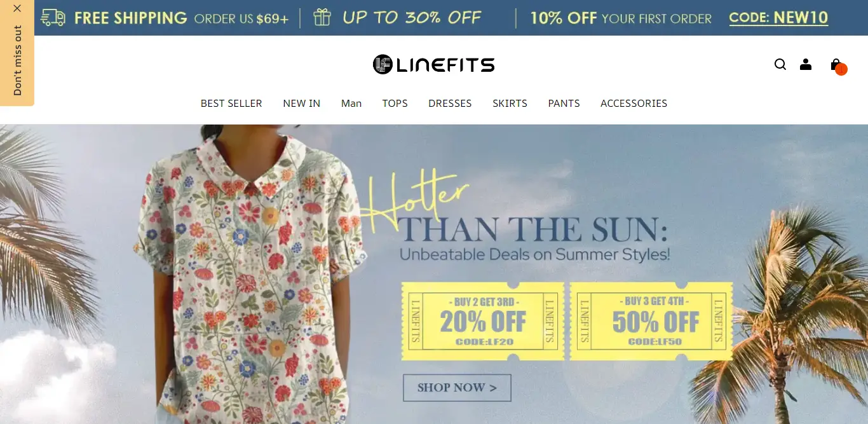Screen dimensions: 868x424
Task: Open the DRESSES category
Action: pos(450,103)
